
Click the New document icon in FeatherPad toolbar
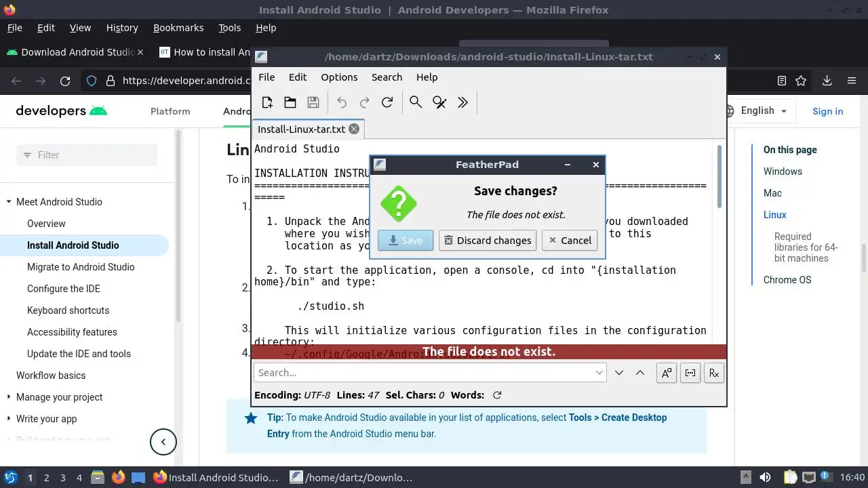tap(267, 102)
